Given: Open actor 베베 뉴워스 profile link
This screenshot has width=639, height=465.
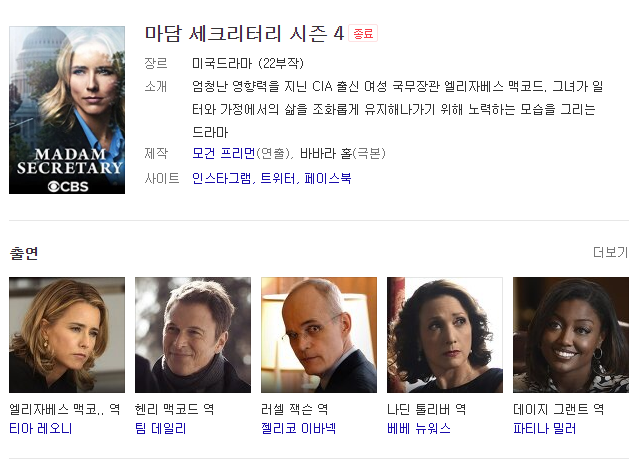Looking at the screenshot, I should tap(419, 429).
